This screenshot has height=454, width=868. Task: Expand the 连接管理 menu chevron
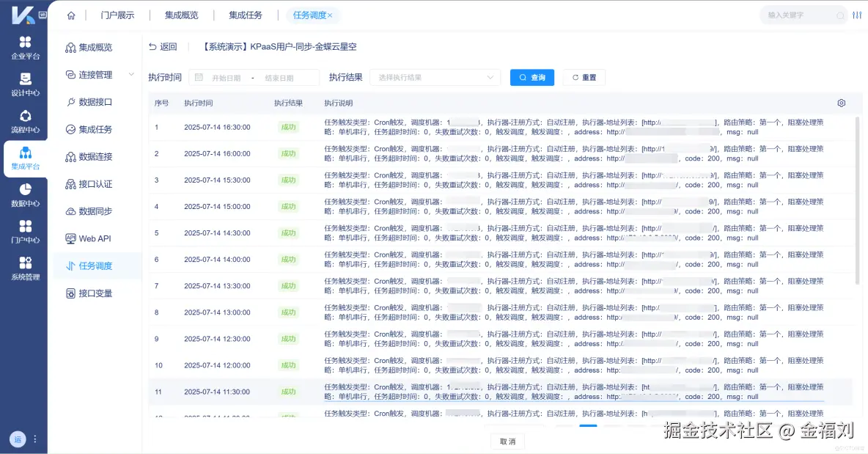[131, 74]
